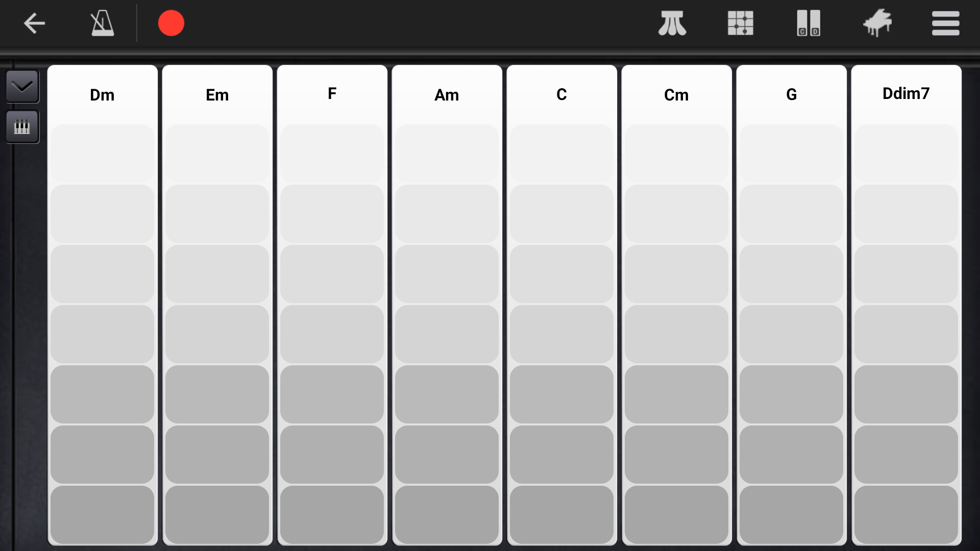This screenshot has width=980, height=551.
Task: Play the F chord top pad
Action: pyautogui.click(x=332, y=153)
